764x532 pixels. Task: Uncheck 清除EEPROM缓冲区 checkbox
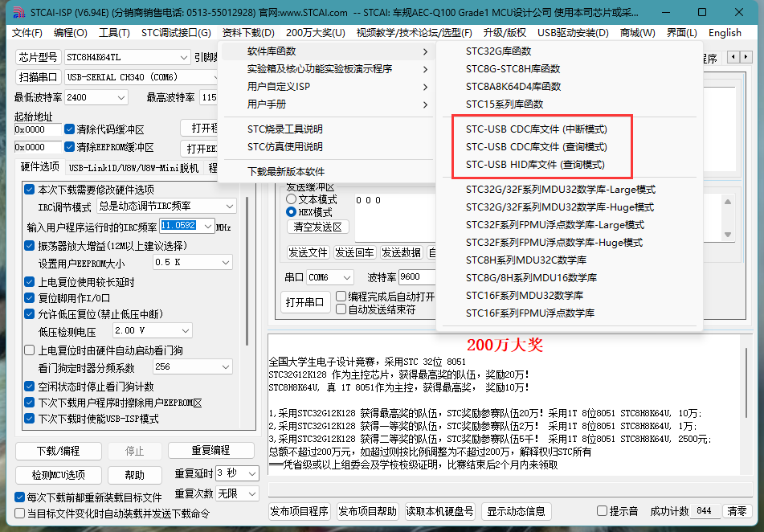(69, 147)
